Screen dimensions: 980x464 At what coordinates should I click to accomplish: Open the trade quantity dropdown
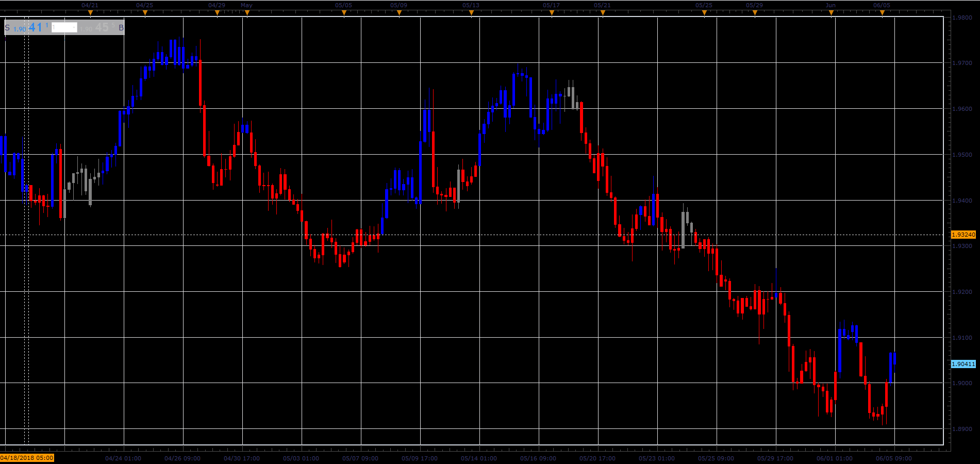[x=64, y=28]
